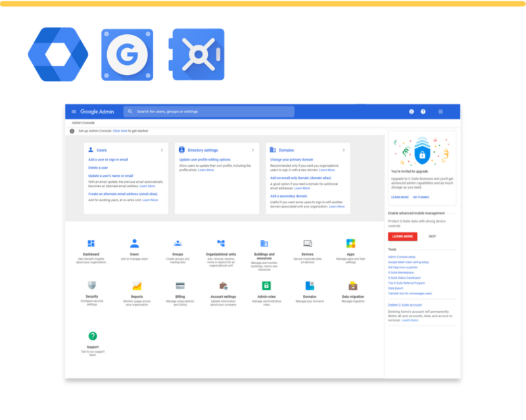Screen dimensions: 526x420
Task: Open the 'Admin Console setup' tool link
Action: tap(402, 257)
